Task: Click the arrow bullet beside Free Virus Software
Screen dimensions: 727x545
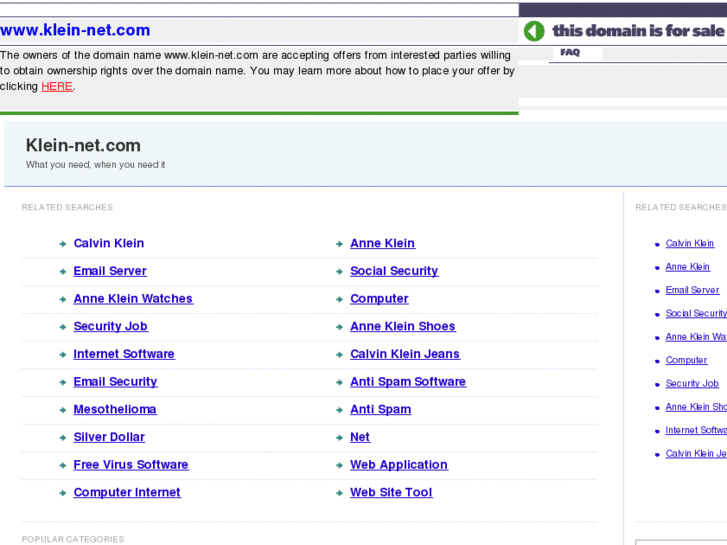Action: [x=63, y=466]
